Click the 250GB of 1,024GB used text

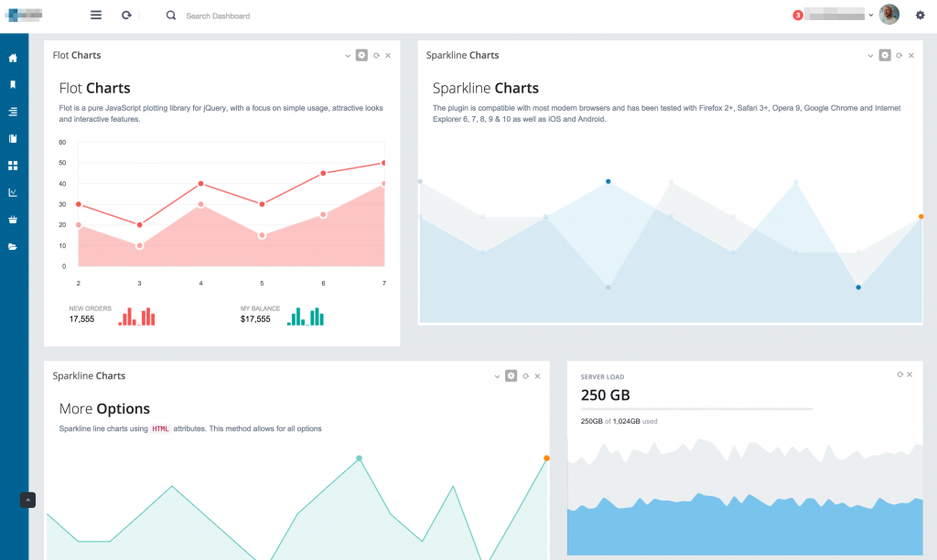tap(619, 421)
